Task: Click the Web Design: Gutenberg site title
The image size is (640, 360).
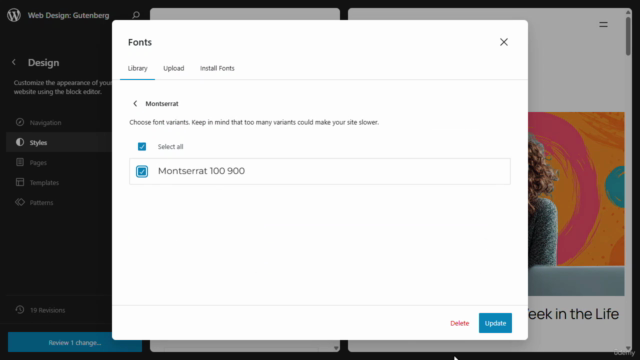Action: pos(69,16)
